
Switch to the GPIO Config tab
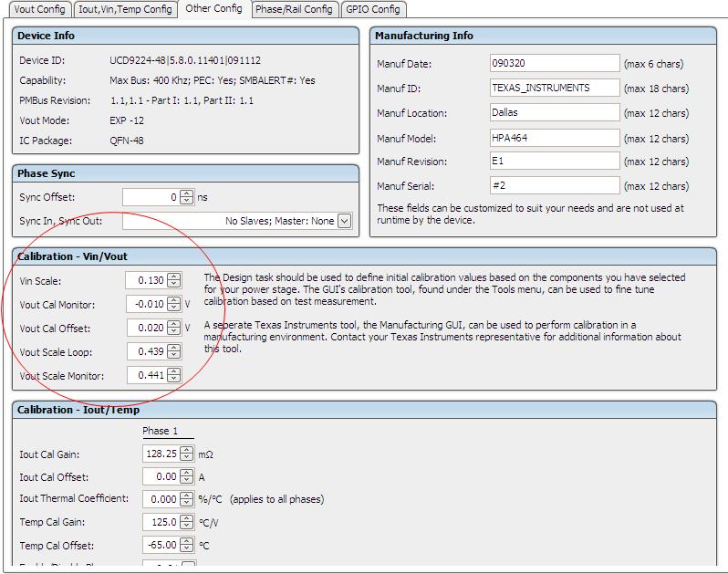pos(373,9)
